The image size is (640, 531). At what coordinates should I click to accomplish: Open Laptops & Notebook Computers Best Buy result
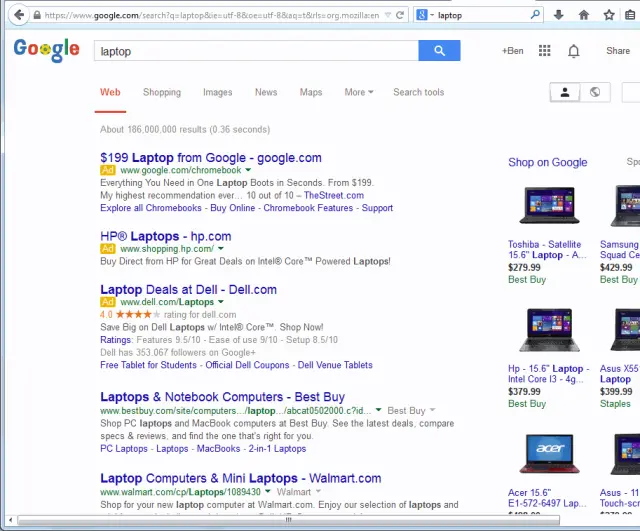coord(222,397)
